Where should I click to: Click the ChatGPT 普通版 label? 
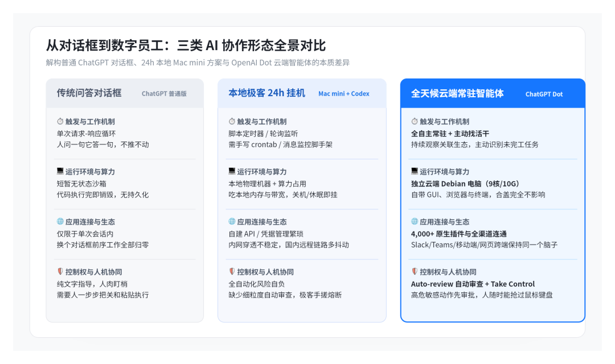(164, 94)
